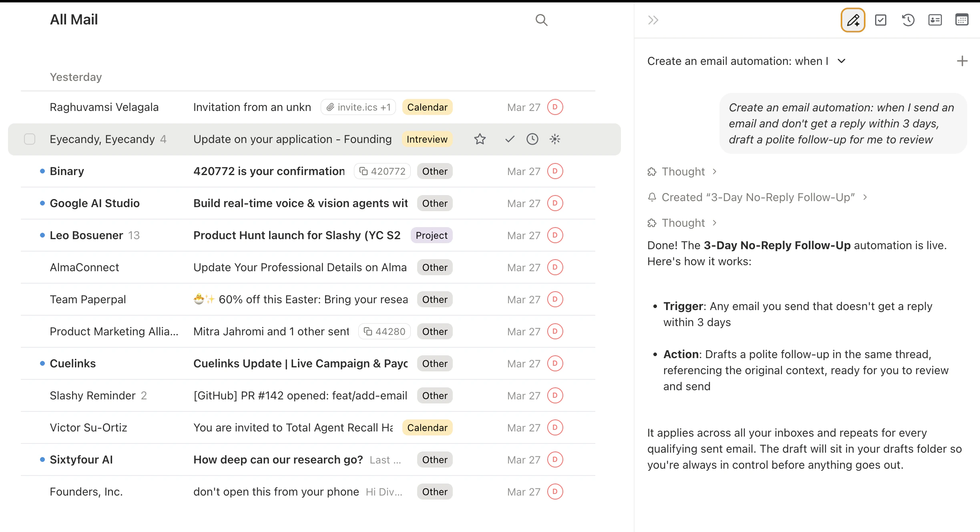The width and height of the screenshot is (980, 532).
Task: Open the invite.ics attachment chip
Action: (x=357, y=107)
